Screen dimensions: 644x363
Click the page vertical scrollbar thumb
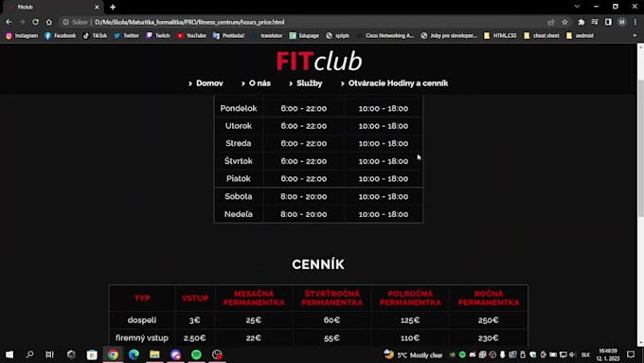tap(640, 148)
